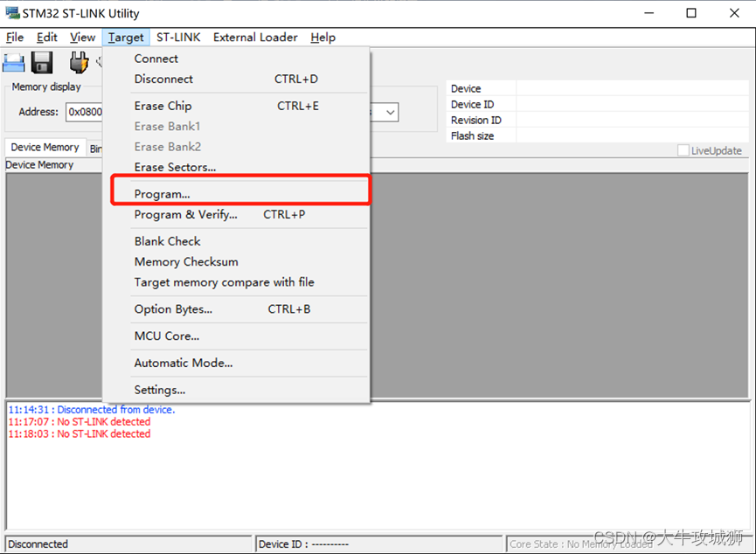Open the View menu

82,37
